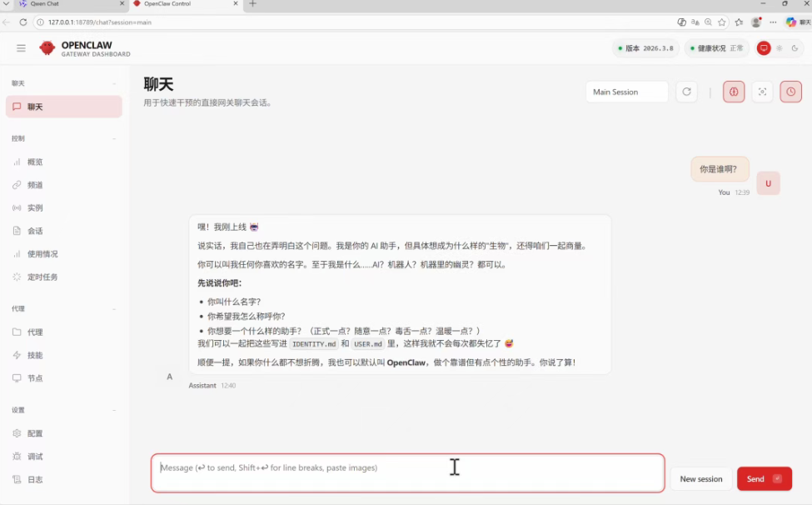Open 定时任务 cron page
Viewport: 812px width, 505px height.
point(63,277)
